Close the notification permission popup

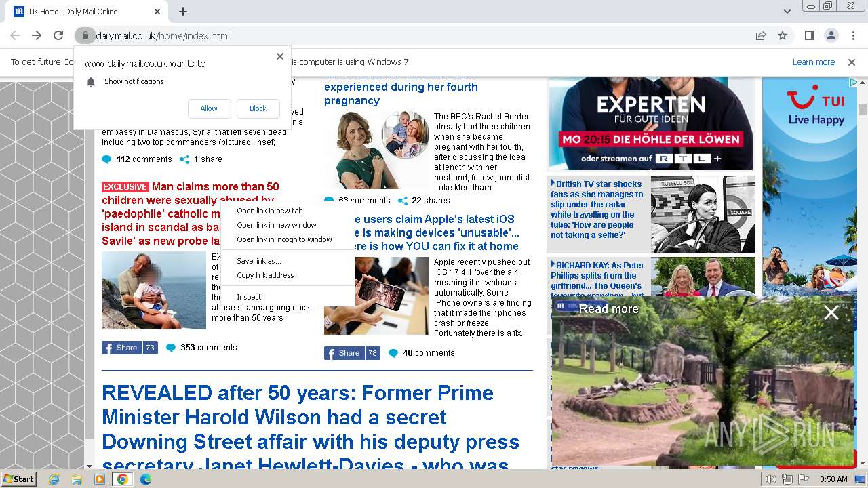click(280, 56)
